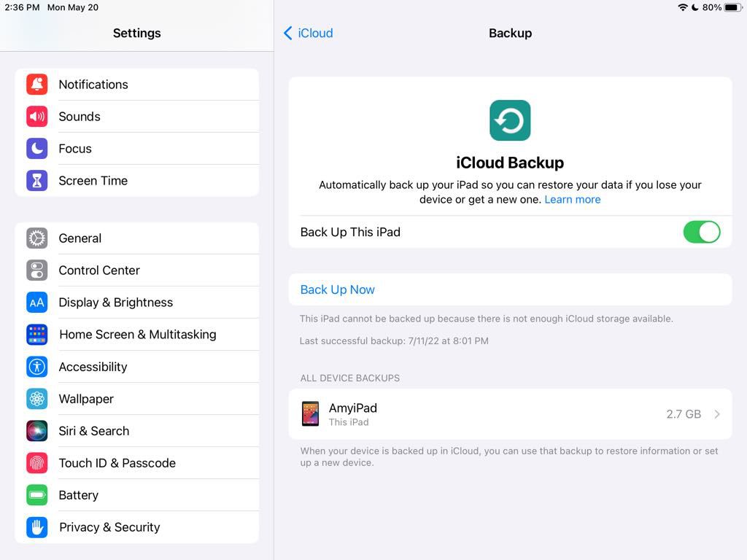Image resolution: width=747 pixels, height=560 pixels.
Task: Open Control Center switches icon
Action: [x=36, y=271]
